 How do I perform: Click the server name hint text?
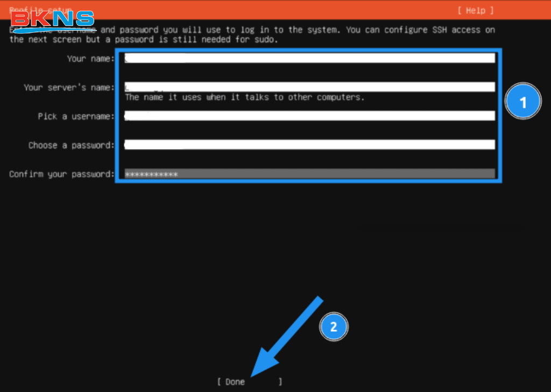coord(245,97)
